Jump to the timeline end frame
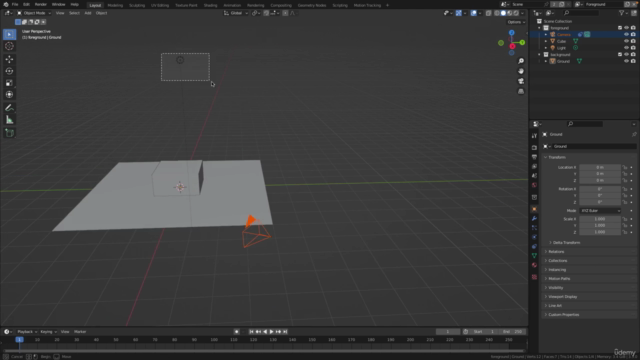Screen dimensions: 640x360 [285, 332]
